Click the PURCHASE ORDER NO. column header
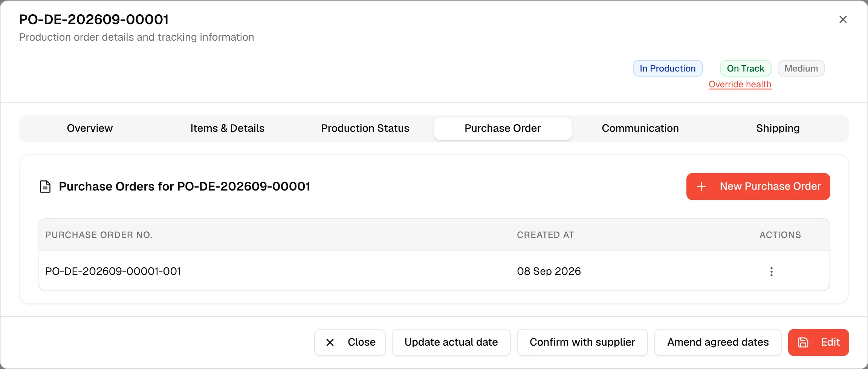 99,235
